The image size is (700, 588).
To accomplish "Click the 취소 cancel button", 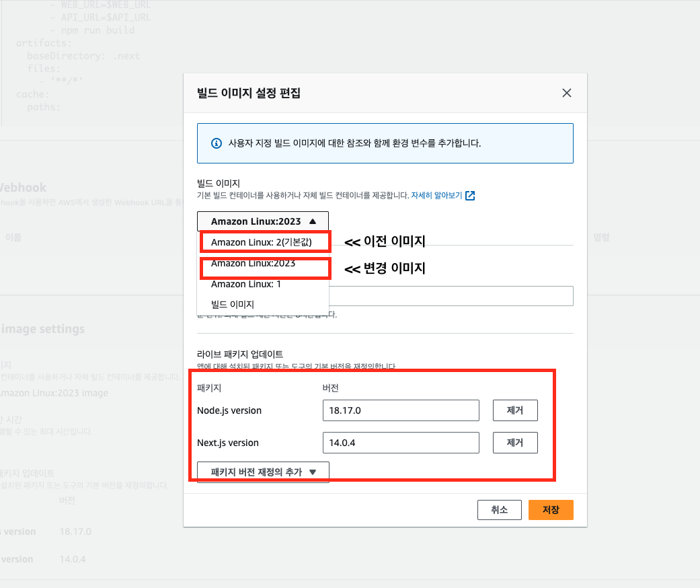I will tap(500, 510).
